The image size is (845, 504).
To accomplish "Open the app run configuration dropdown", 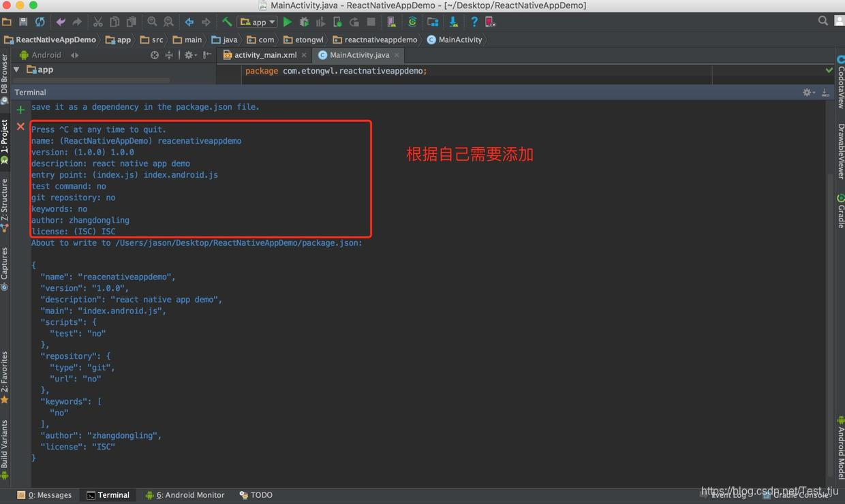I will [257, 22].
